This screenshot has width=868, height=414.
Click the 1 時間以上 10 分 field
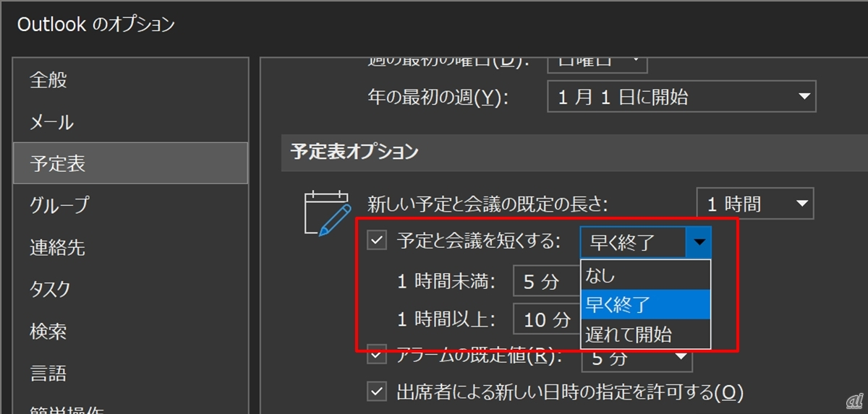click(x=547, y=319)
